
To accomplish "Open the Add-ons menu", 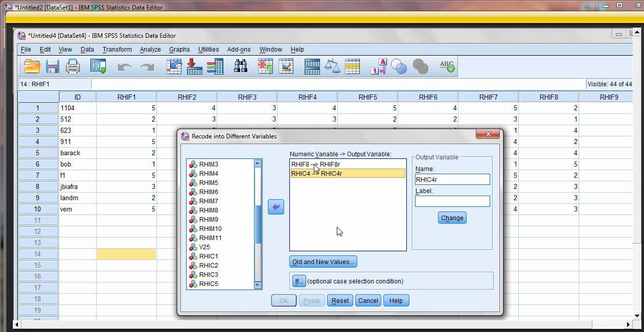I will pyautogui.click(x=239, y=50).
